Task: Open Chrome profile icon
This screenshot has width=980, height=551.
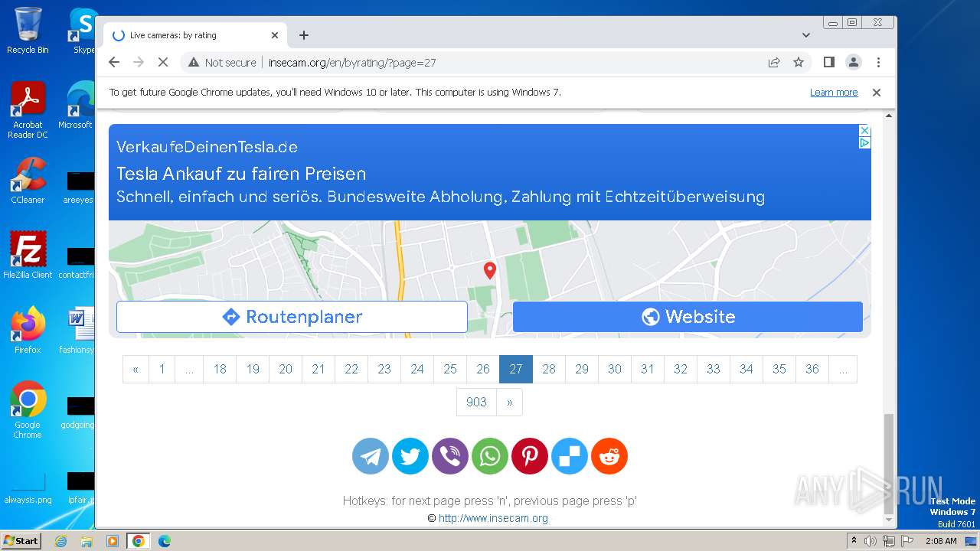Action: pyautogui.click(x=854, y=62)
